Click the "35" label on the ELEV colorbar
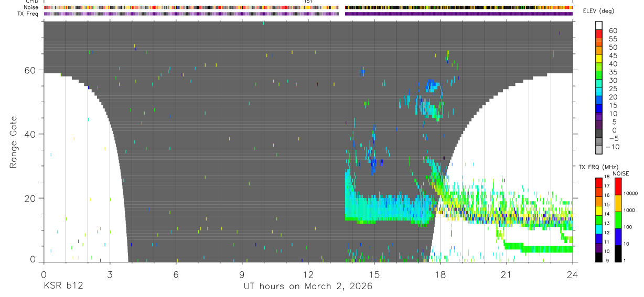Image resolution: width=644 pixels, height=297 pixels. (x=613, y=72)
